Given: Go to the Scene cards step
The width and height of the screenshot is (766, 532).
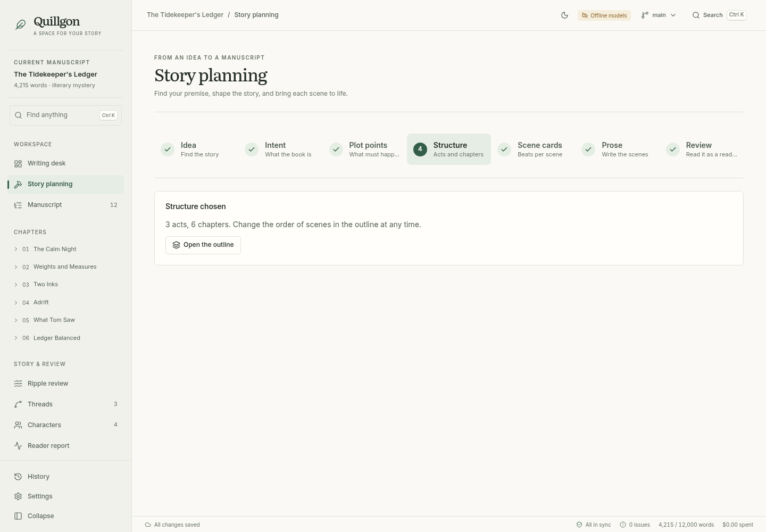Looking at the screenshot, I should [x=533, y=149].
